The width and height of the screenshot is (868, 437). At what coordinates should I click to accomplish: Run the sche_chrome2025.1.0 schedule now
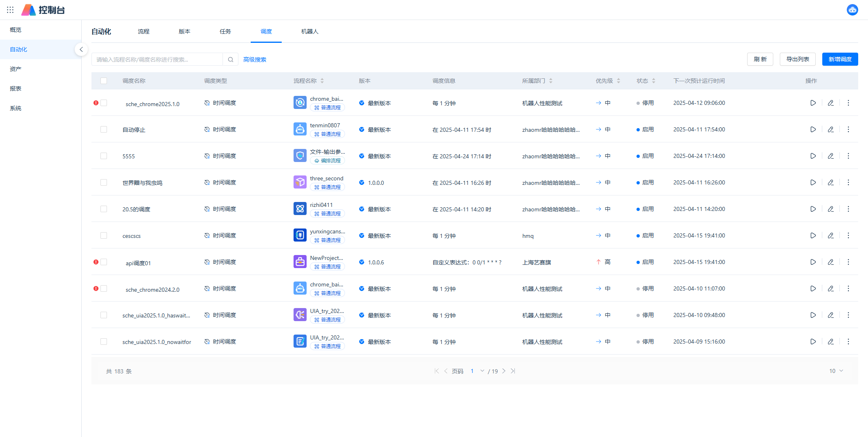[x=813, y=103]
